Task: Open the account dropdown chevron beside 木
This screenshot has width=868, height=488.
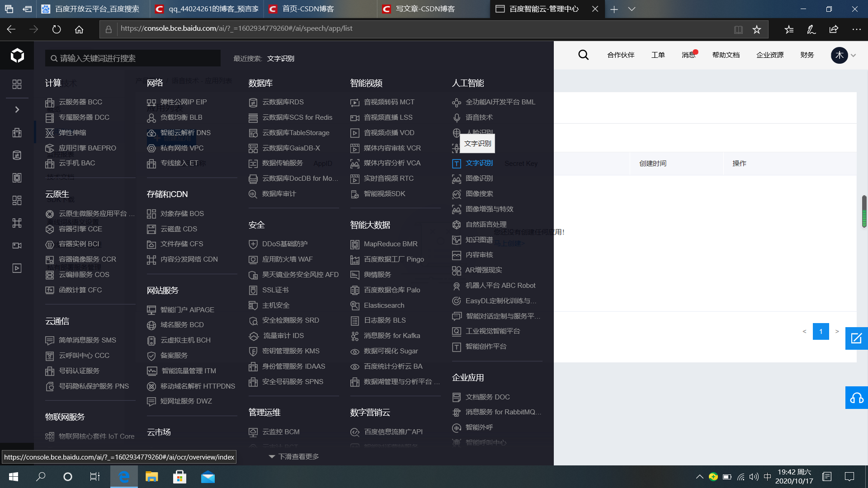Action: 853,55
